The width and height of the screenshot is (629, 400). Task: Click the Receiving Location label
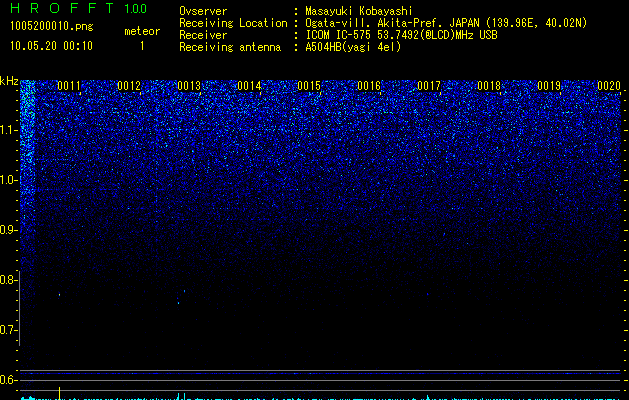(233, 23)
